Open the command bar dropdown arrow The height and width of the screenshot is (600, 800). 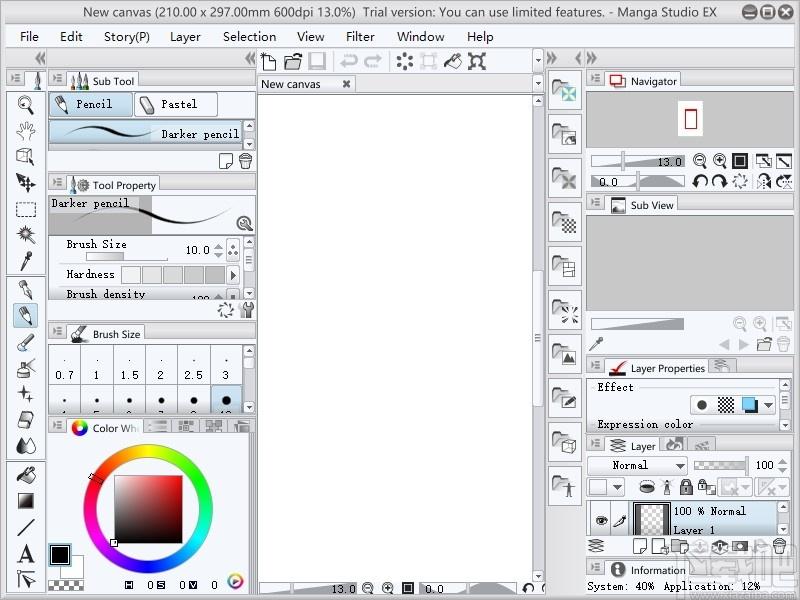coord(538,61)
